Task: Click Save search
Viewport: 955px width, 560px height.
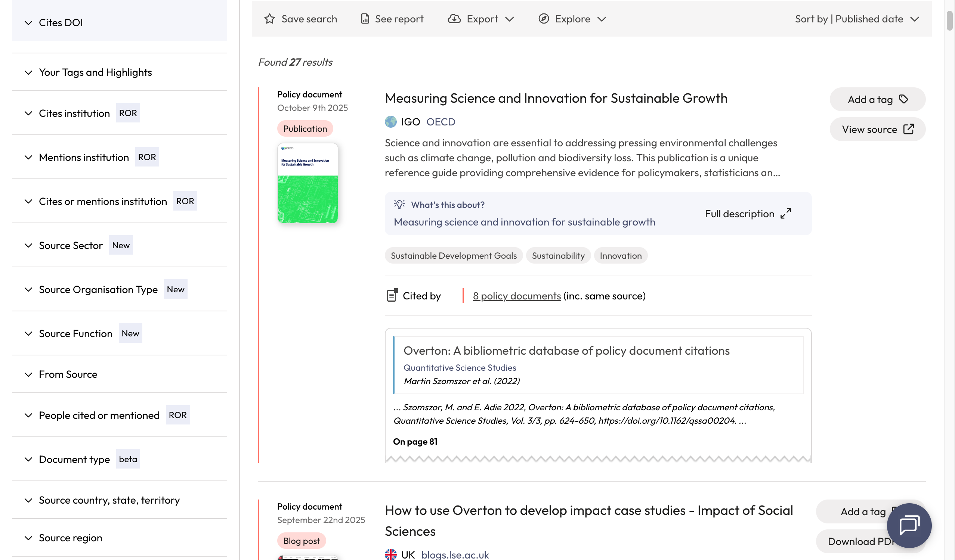Action: pyautogui.click(x=300, y=19)
